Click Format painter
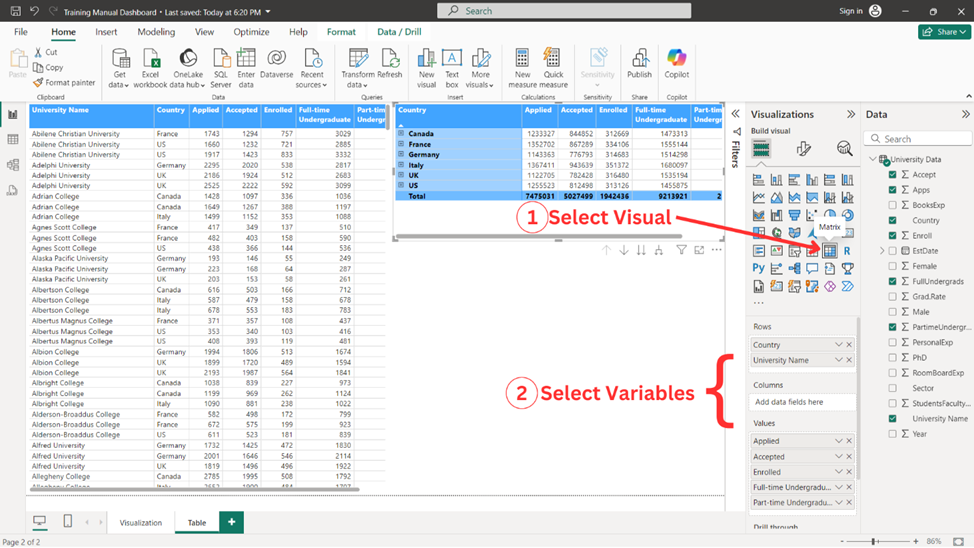Screen dimensions: 974x548 pos(65,83)
